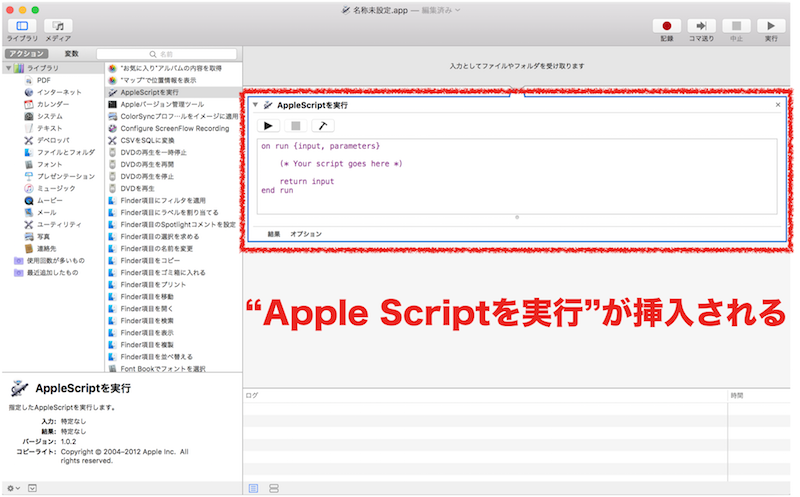Select テキスト category in library
The height and width of the screenshot is (497, 800).
(x=49, y=128)
